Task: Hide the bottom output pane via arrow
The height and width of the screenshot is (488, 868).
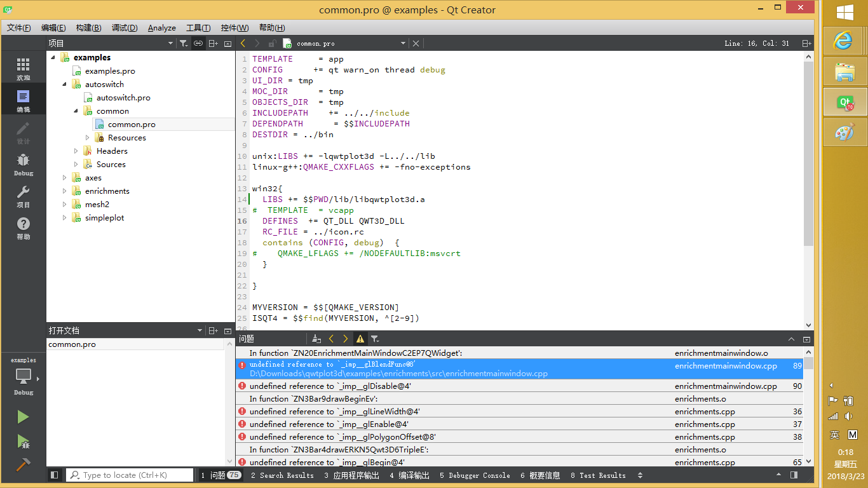Action: tap(779, 475)
